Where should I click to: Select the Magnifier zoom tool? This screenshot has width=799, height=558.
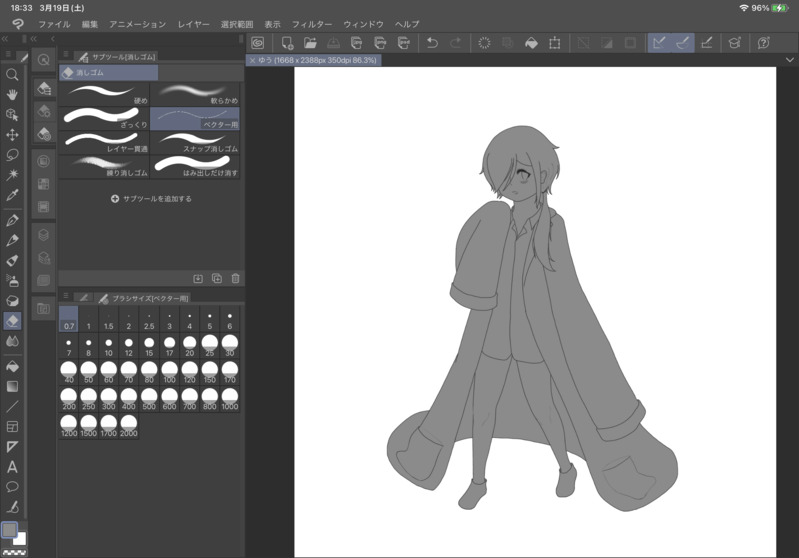pyautogui.click(x=12, y=74)
